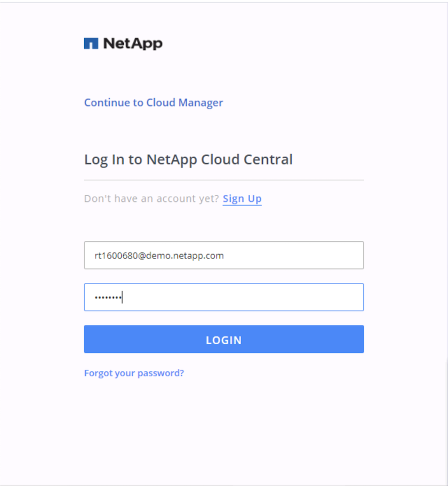This screenshot has width=448, height=486.
Task: Focus the email address input field
Action: tap(224, 256)
